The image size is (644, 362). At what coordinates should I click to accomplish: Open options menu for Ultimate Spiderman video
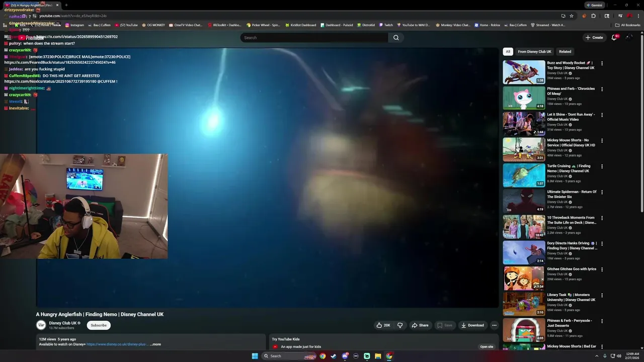tap(602, 192)
